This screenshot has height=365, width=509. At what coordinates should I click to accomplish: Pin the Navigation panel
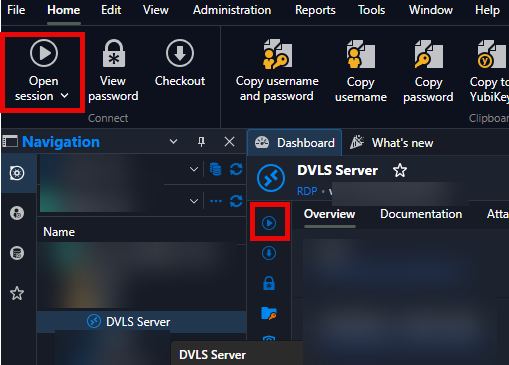pos(201,142)
